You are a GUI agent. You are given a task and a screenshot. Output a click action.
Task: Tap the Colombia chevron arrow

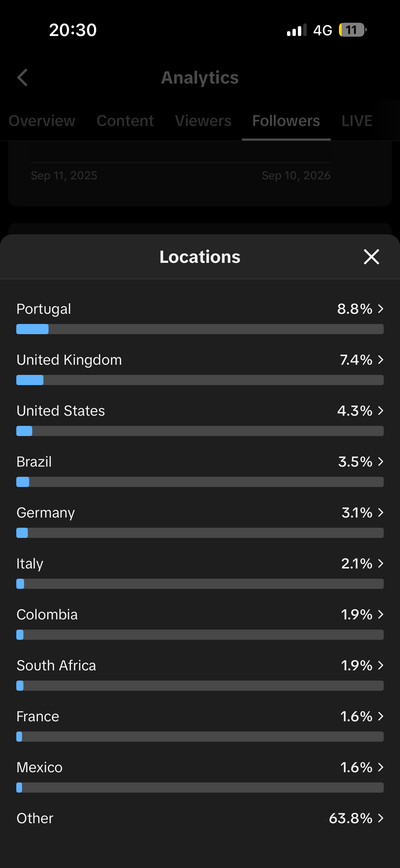(381, 614)
